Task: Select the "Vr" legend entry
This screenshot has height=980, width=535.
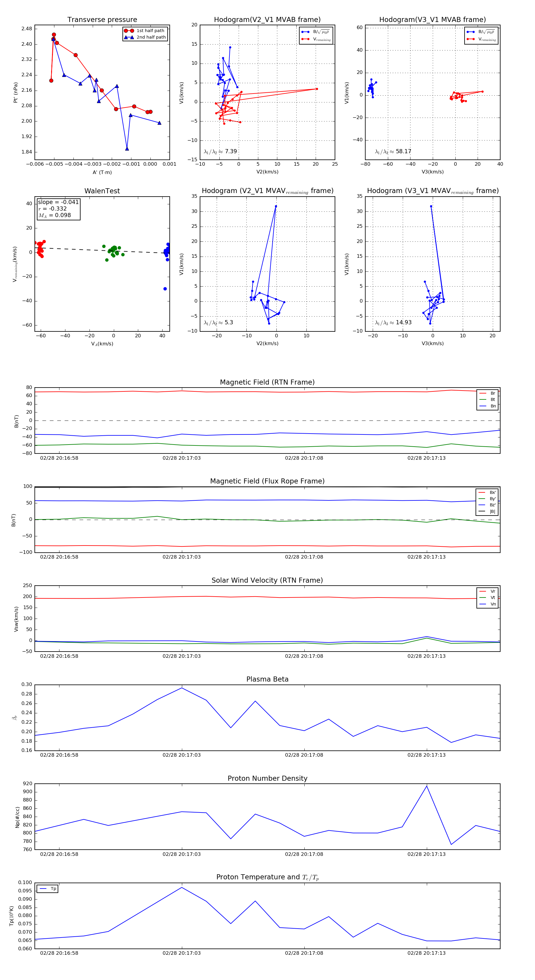Action: pyautogui.click(x=487, y=592)
